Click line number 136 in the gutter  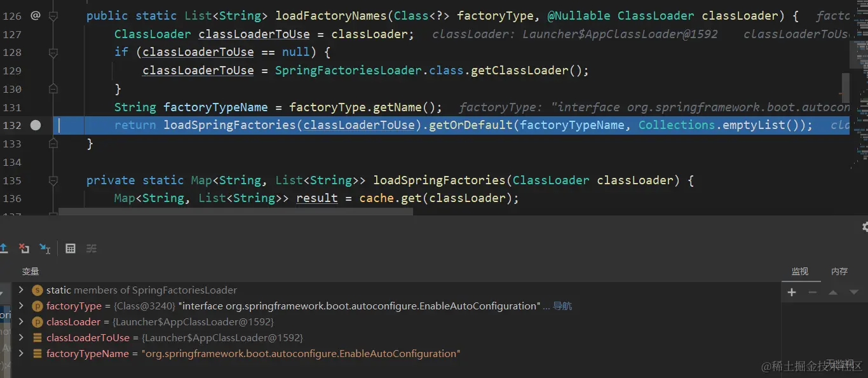pos(12,198)
